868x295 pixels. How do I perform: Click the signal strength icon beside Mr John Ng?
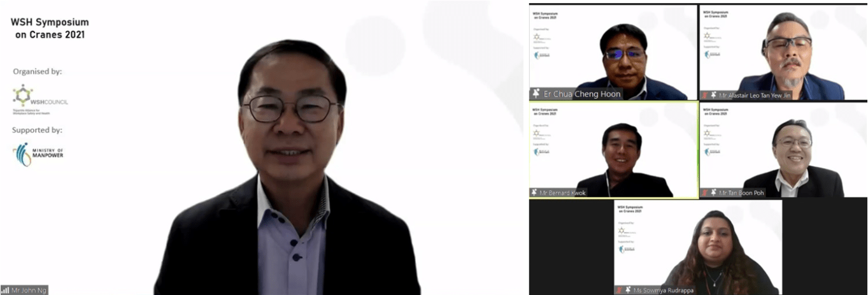pyautogui.click(x=5, y=291)
